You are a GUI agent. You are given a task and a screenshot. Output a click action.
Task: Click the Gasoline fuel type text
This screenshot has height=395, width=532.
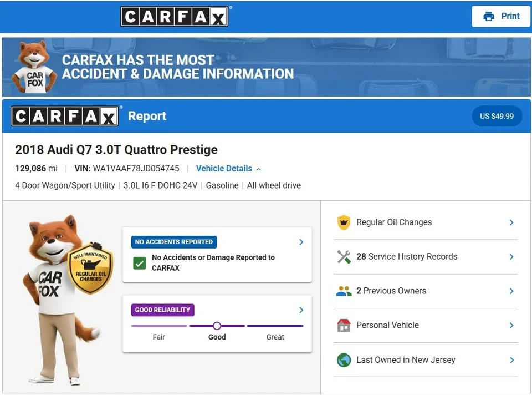click(x=222, y=185)
